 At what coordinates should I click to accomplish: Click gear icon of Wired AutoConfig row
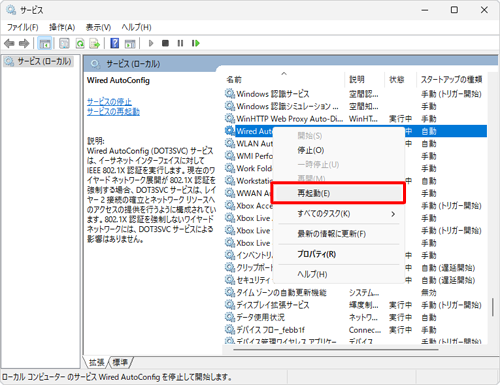230,131
